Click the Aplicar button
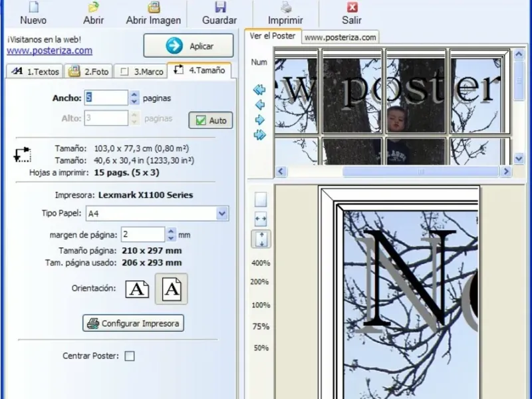Image resolution: width=532 pixels, height=399 pixels. coord(189,45)
